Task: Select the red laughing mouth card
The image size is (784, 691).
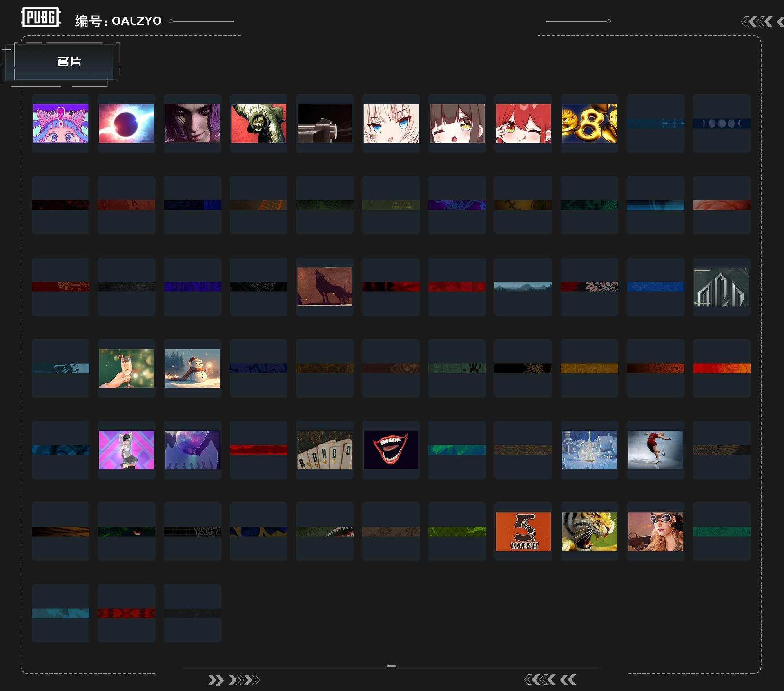Action: [391, 450]
